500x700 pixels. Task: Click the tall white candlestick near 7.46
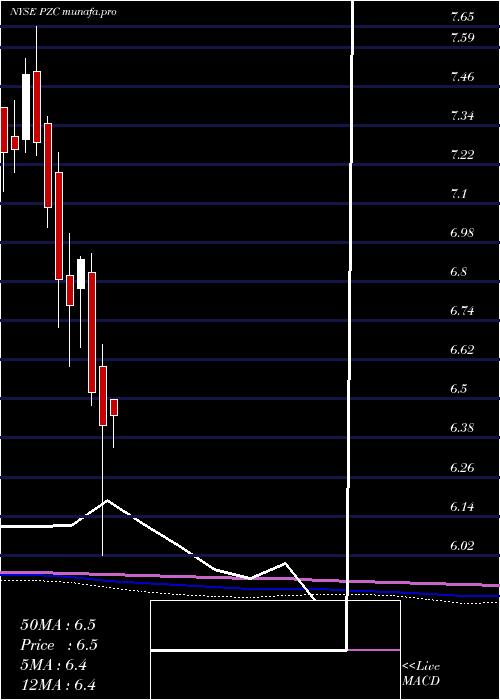26,106
